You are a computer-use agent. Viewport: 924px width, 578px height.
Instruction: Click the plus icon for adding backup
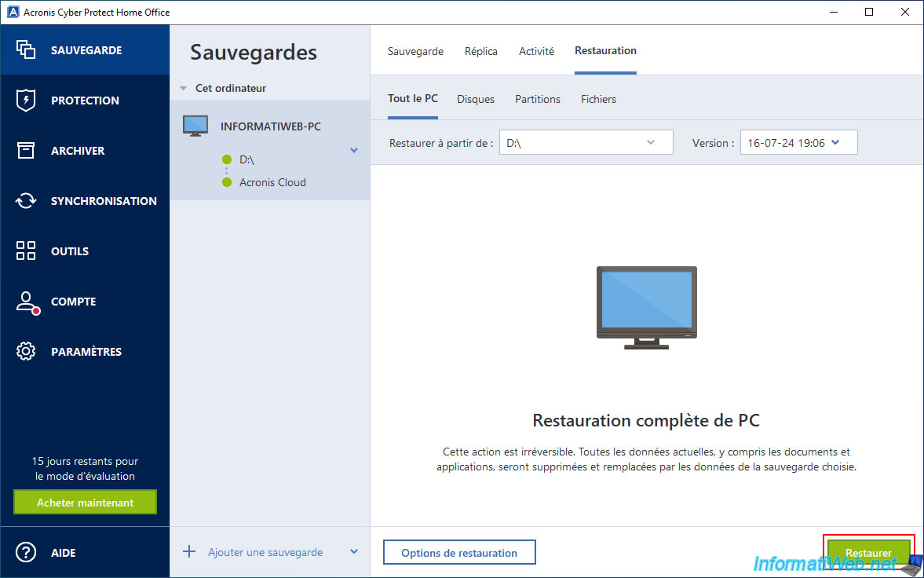(189, 552)
